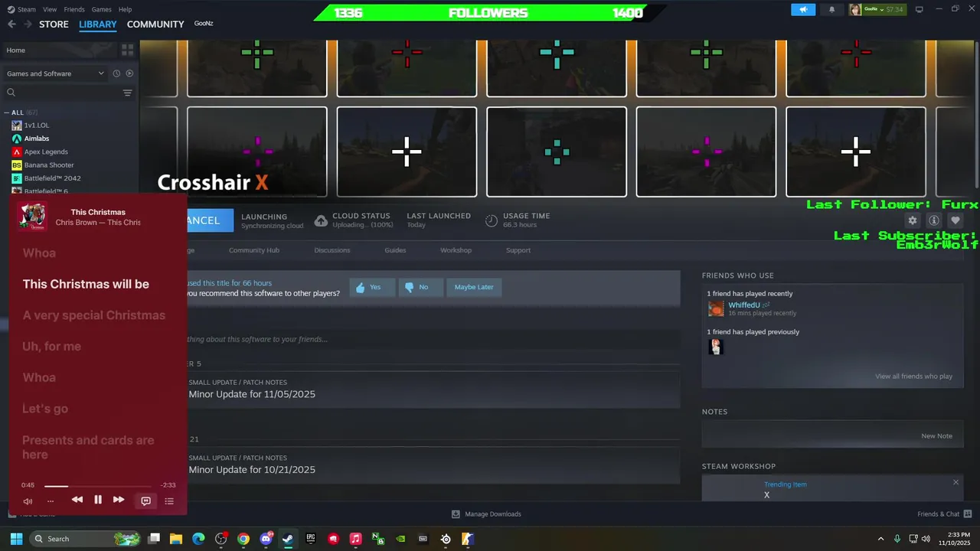Open friend WhiffedU's profile
The width and height of the screenshot is (980, 551).
coord(743,305)
